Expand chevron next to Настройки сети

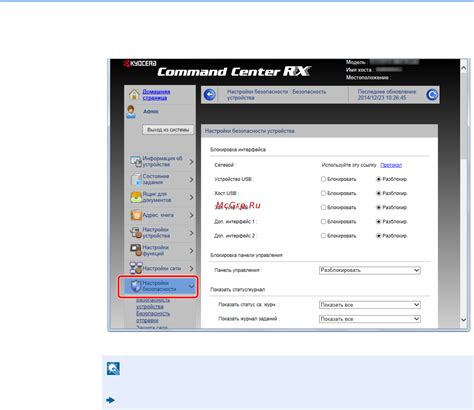coord(191,268)
